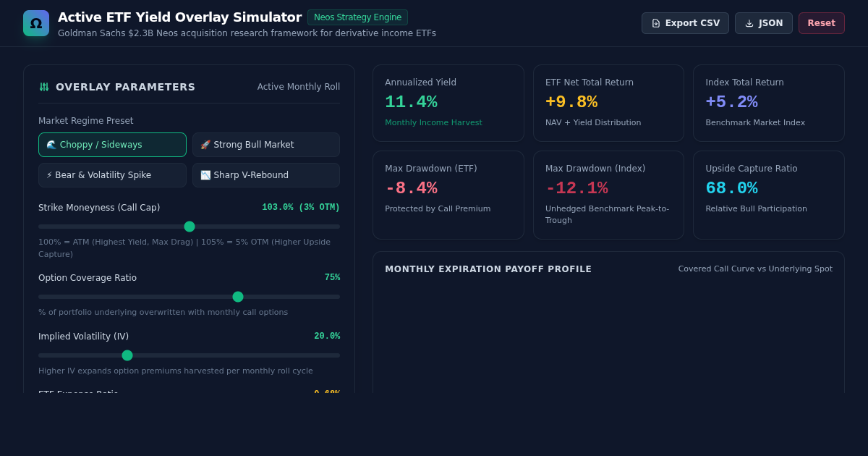Reset the simulator with the Reset button
The height and width of the screenshot is (456, 868).
click(x=822, y=23)
